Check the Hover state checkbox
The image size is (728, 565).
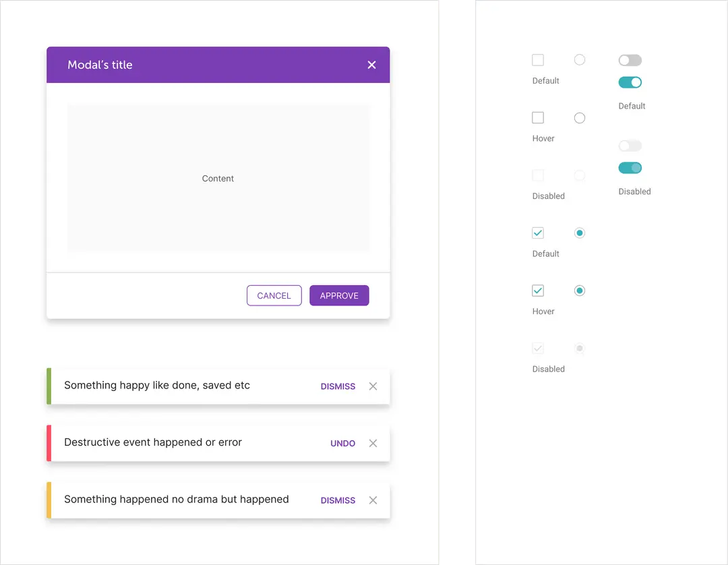click(538, 118)
